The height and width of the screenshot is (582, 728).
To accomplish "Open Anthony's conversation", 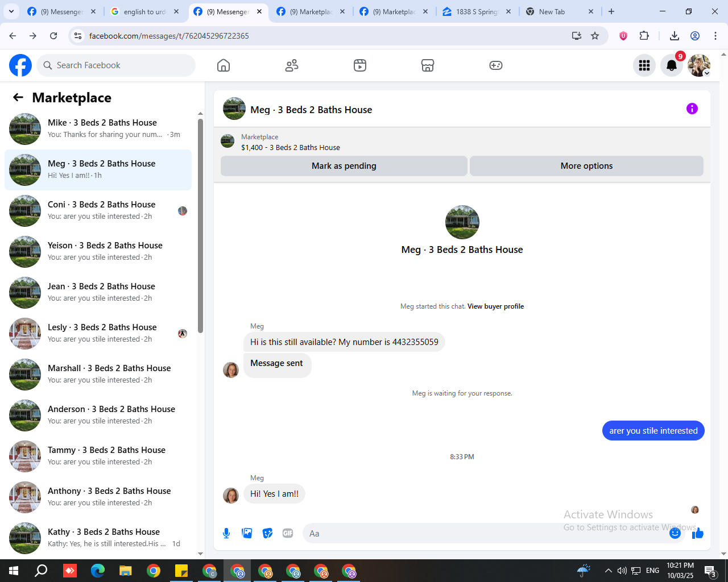I will point(98,497).
